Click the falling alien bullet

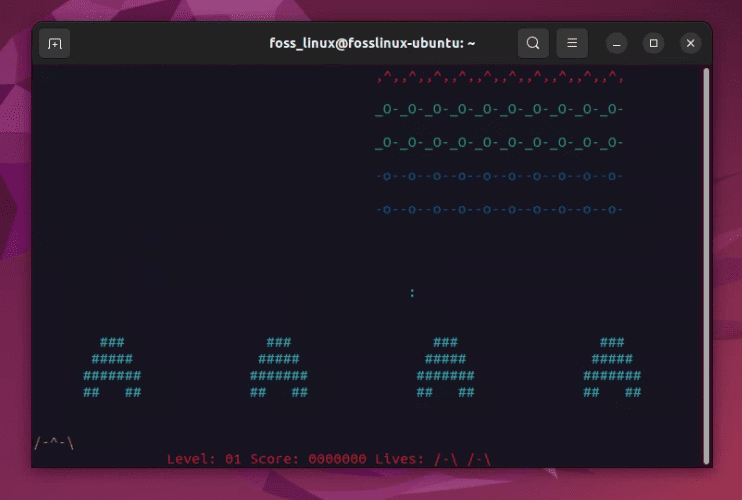tap(412, 293)
